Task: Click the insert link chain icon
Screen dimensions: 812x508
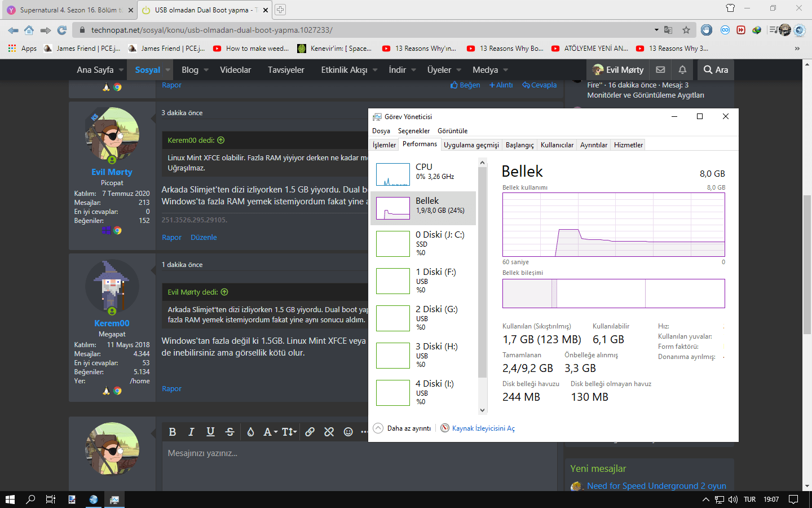Action: tap(310, 432)
